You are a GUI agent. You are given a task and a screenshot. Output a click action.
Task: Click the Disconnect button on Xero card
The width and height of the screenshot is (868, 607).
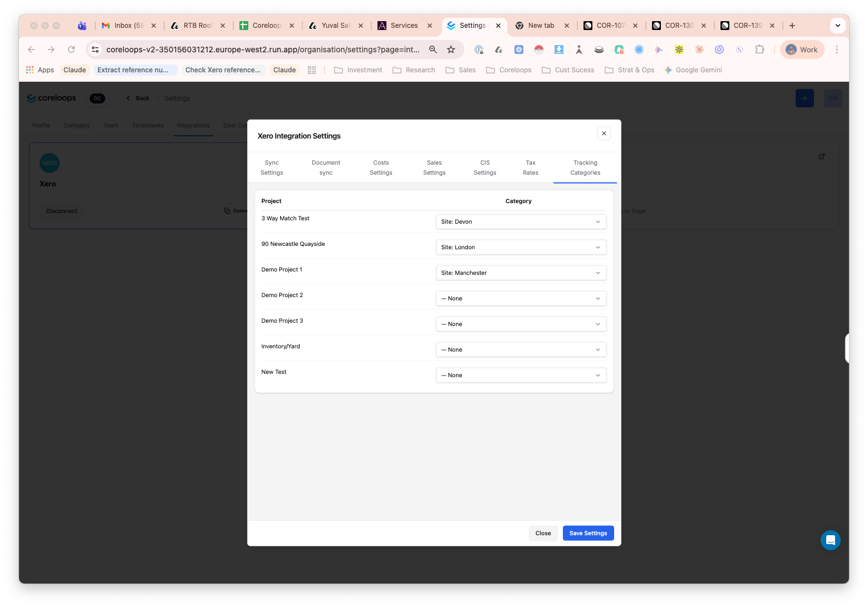coord(62,211)
